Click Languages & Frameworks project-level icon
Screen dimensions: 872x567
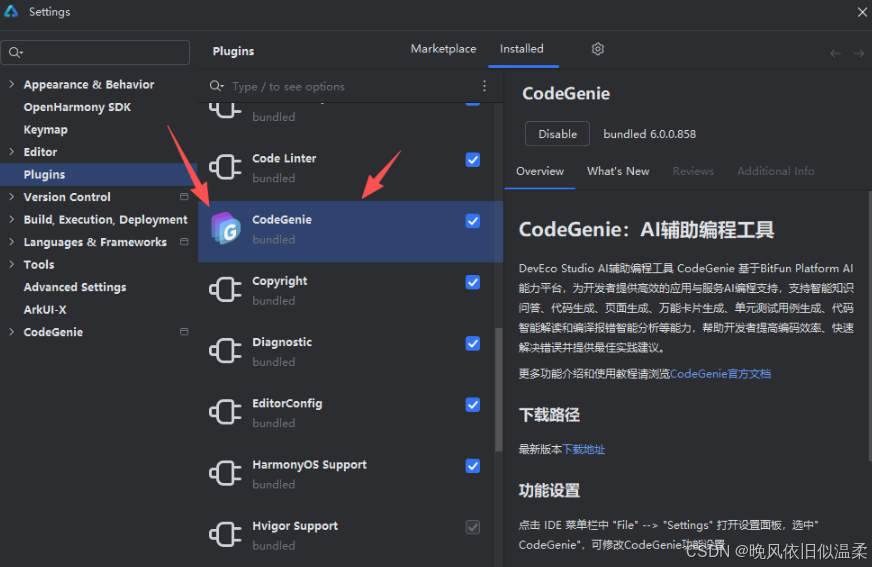tap(184, 242)
